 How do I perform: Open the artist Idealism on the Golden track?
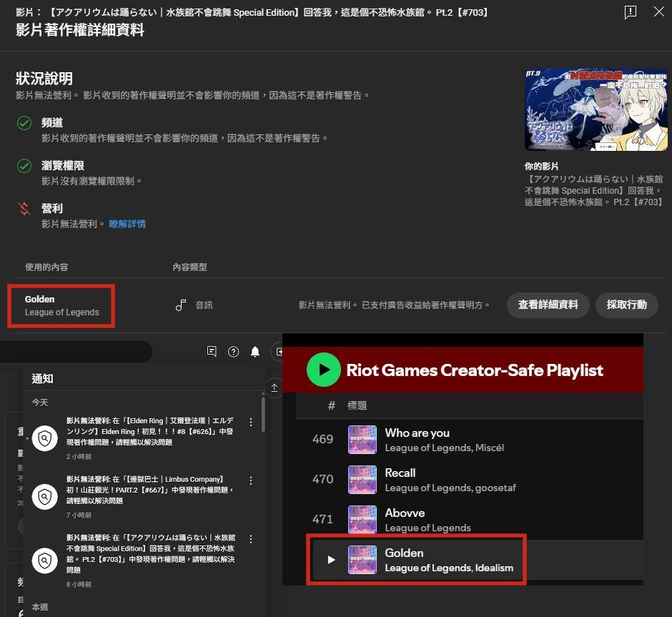pos(494,568)
